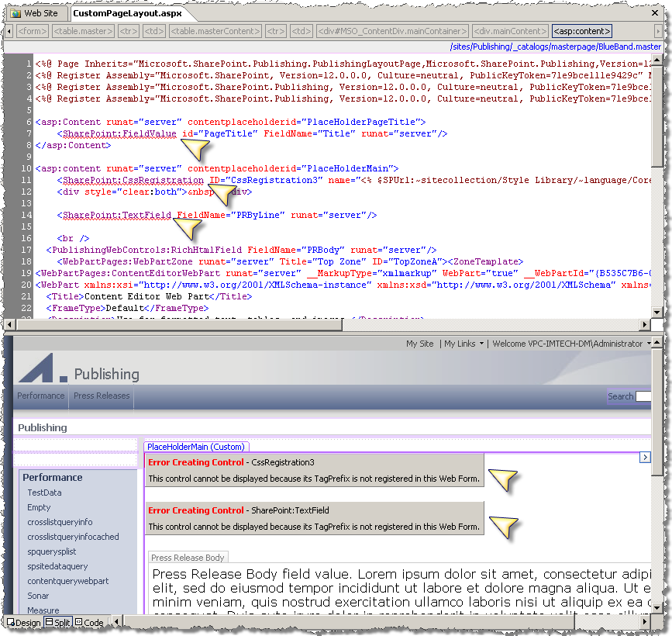672x636 pixels.
Task: Click the right arrow of tag selector bar
Action: (658, 31)
